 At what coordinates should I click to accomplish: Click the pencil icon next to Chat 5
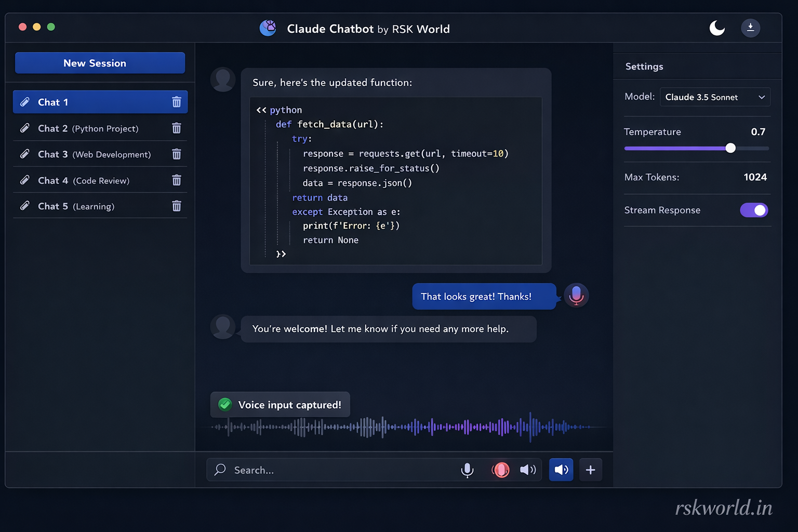tap(24, 206)
